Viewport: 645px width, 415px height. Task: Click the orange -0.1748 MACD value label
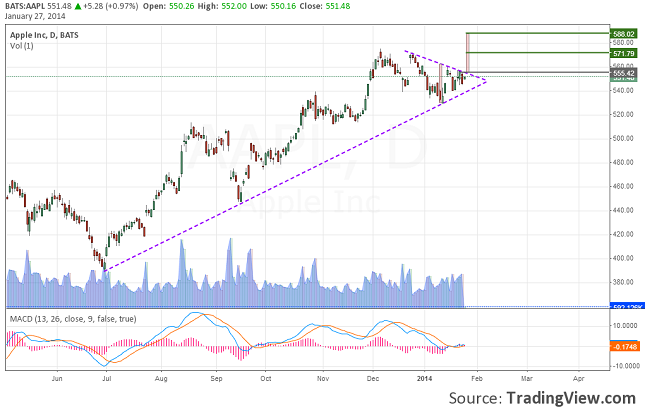coord(624,347)
